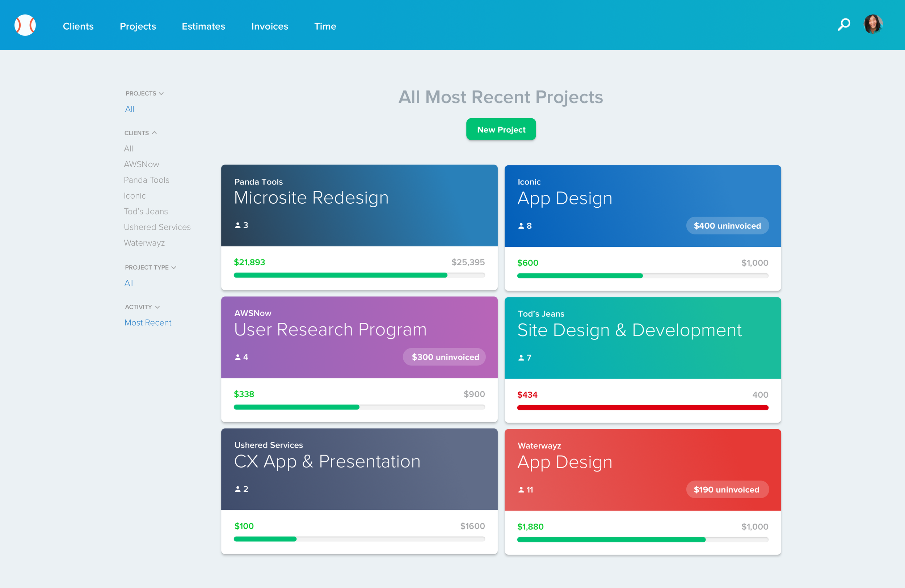
Task: Click team member icon on Iconic App Design
Action: 521,226
